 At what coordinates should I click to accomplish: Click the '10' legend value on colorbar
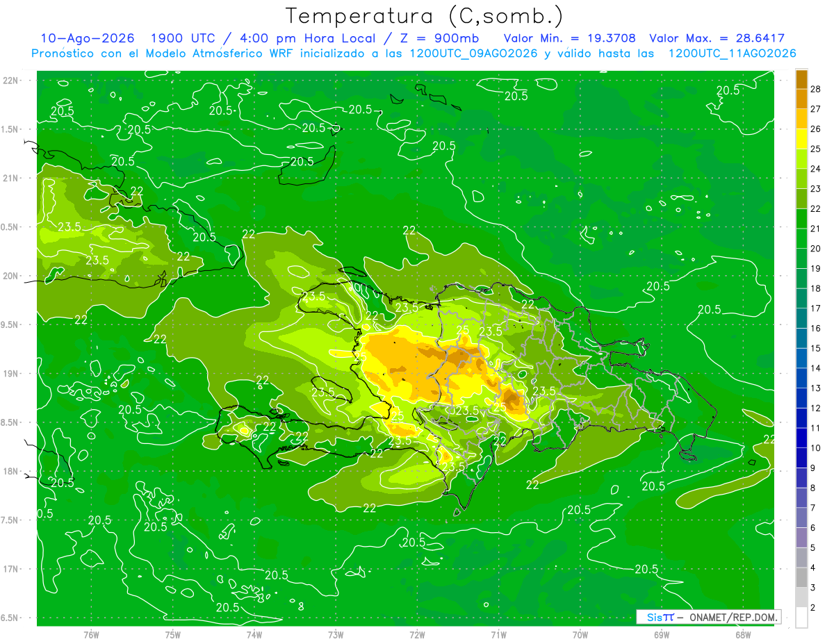pyautogui.click(x=815, y=448)
